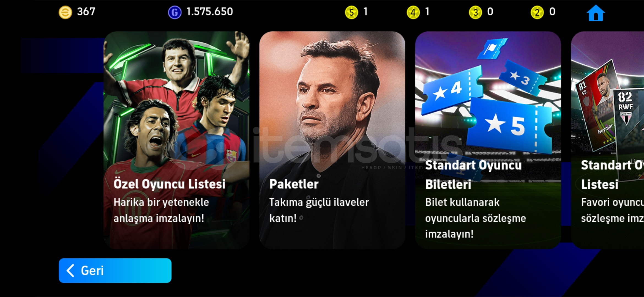
Task: Open the Standart Oyuncu Biletleri card
Action: point(488,140)
